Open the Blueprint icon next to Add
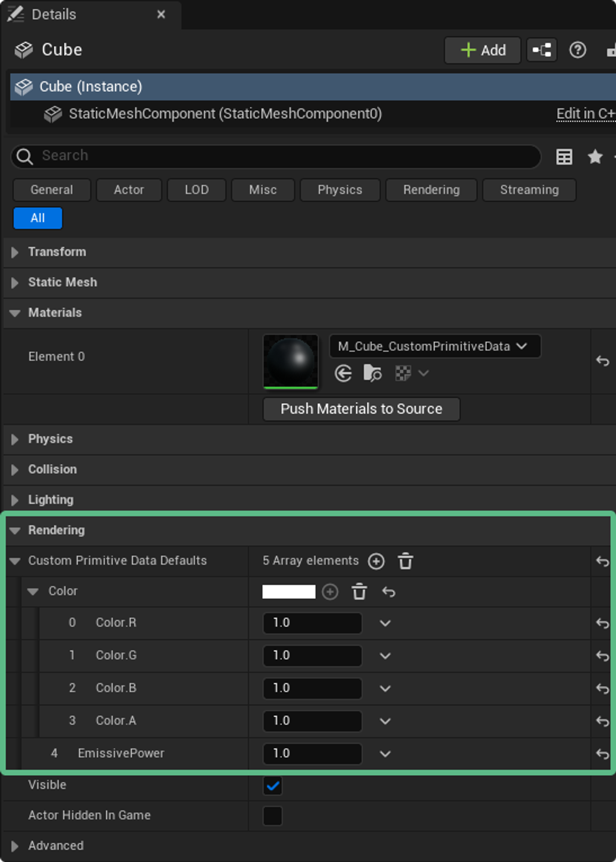Viewport: 616px width, 862px height. point(541,50)
